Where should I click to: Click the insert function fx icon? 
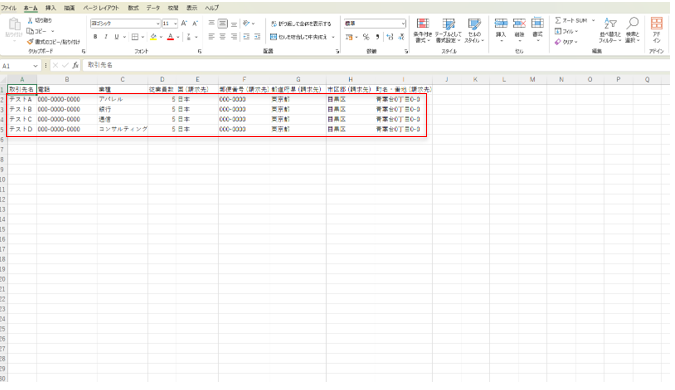pos(75,65)
